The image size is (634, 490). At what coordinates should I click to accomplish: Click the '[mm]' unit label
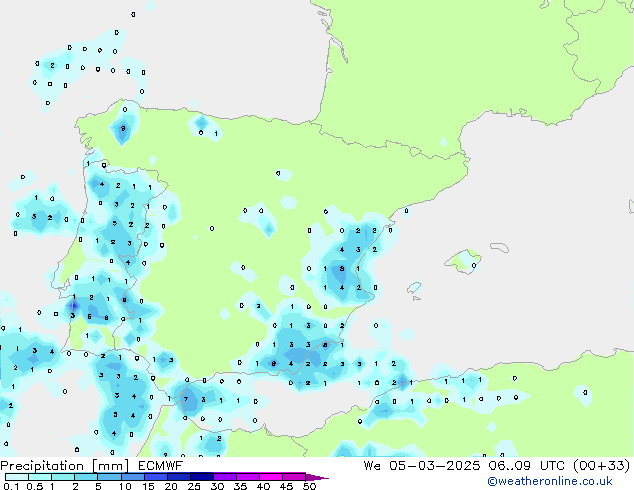click(x=111, y=466)
